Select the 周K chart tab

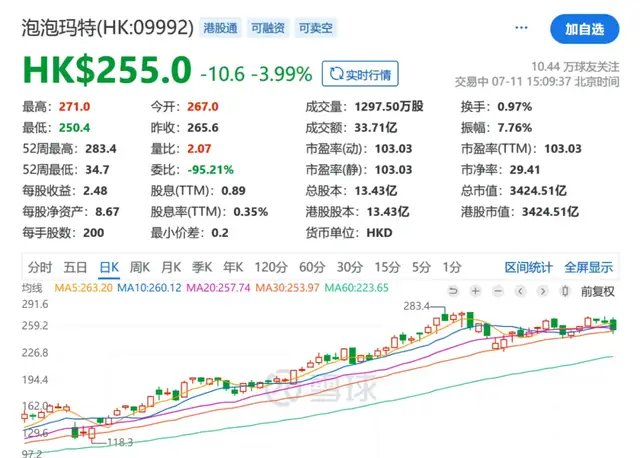pos(140,267)
